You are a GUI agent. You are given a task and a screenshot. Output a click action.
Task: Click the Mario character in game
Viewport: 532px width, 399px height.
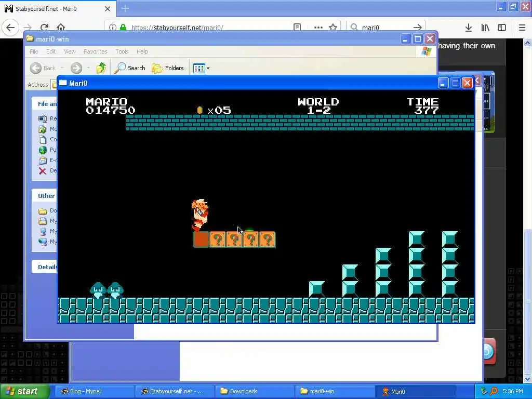pos(200,215)
